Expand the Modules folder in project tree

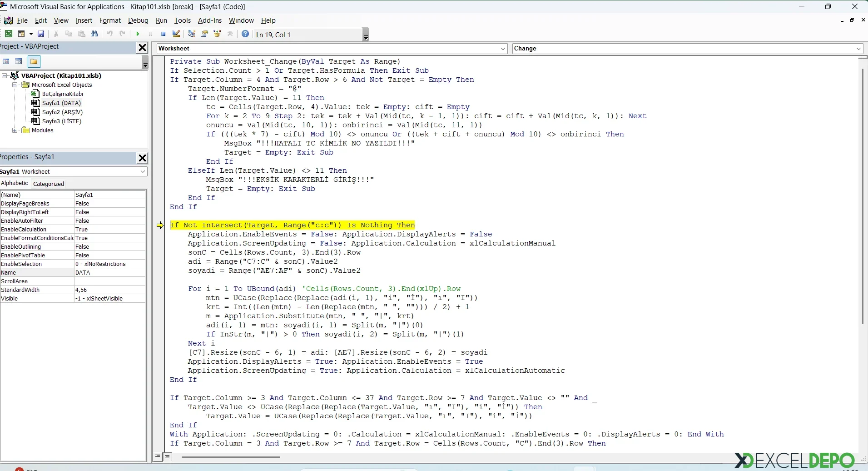[15, 130]
